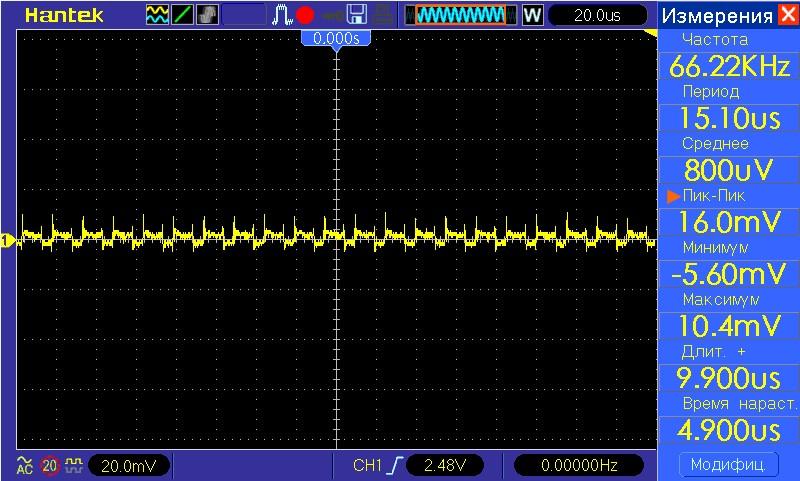
Task: Select the Максимум measurement label
Action: coord(721,299)
